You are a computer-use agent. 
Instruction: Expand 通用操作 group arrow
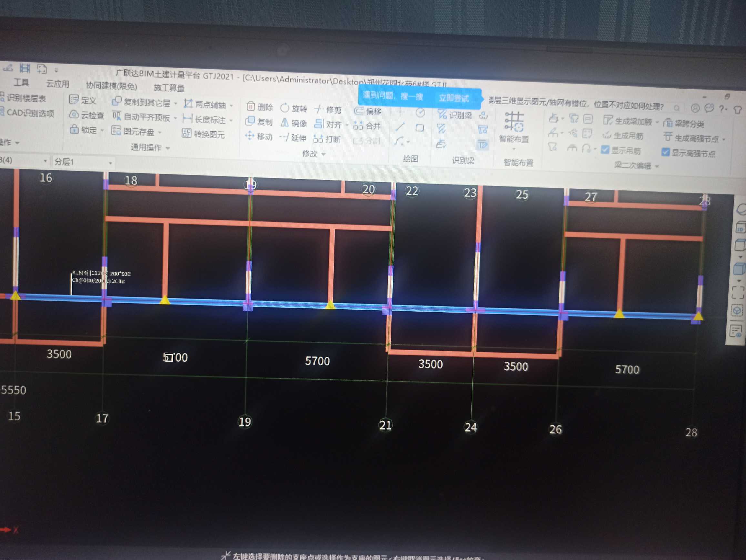coord(168,148)
